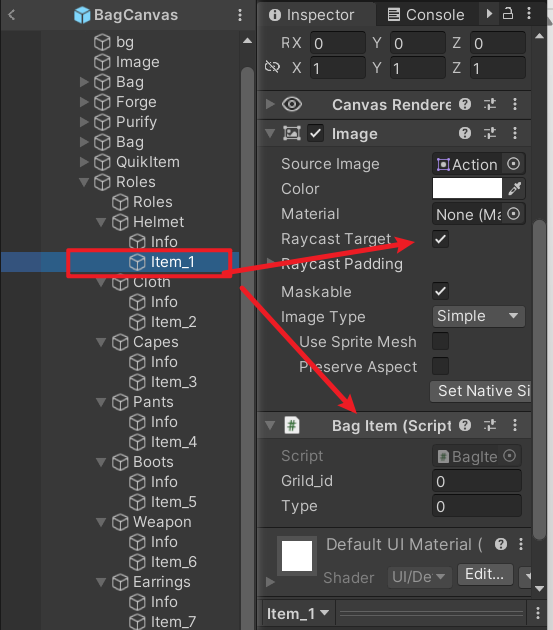The width and height of the screenshot is (553, 630).
Task: Enable Preserve Aspect checkbox
Action: pyautogui.click(x=440, y=366)
